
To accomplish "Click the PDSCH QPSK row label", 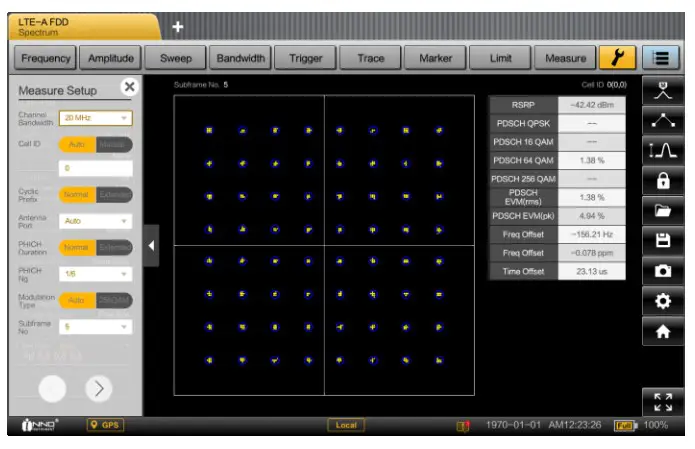I will click(523, 124).
